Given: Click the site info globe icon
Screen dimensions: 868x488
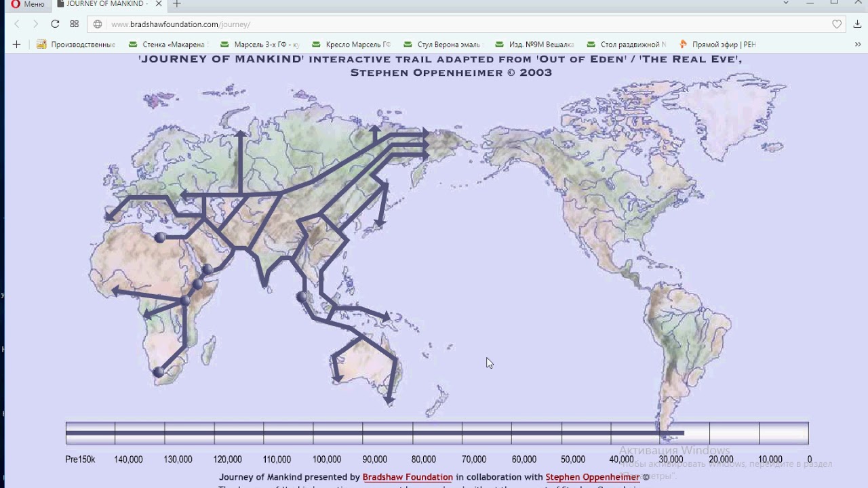Looking at the screenshot, I should tap(98, 24).
